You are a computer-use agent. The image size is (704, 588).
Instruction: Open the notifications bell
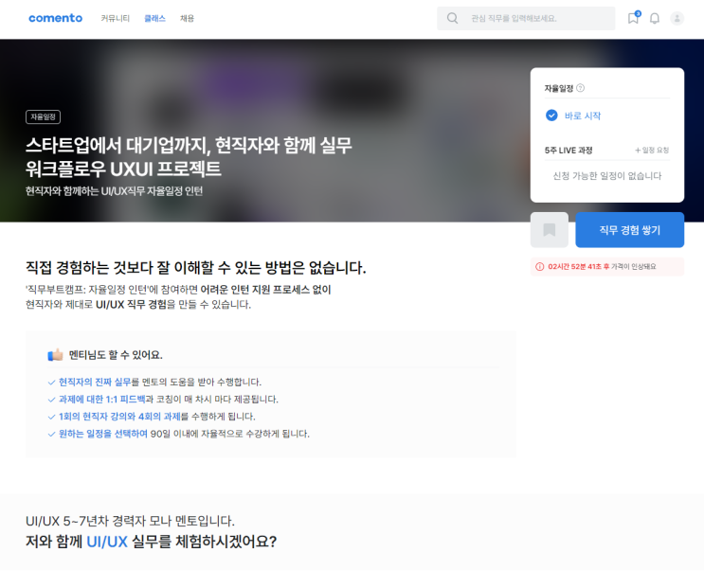tap(654, 18)
